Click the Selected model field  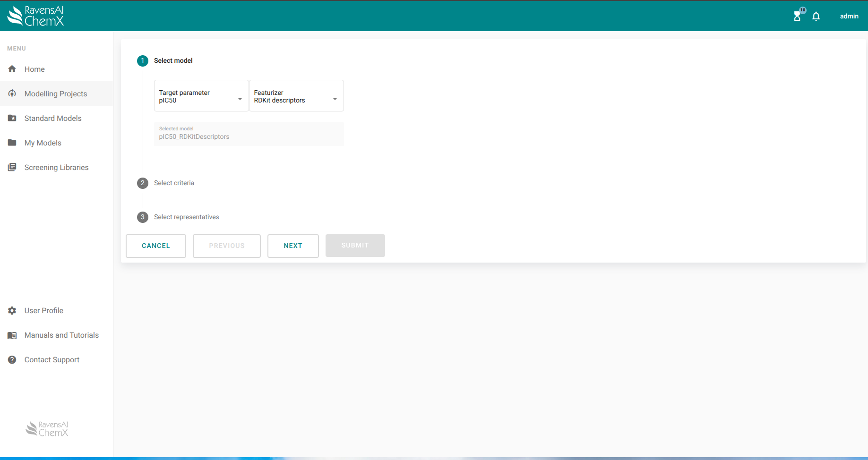click(x=249, y=134)
